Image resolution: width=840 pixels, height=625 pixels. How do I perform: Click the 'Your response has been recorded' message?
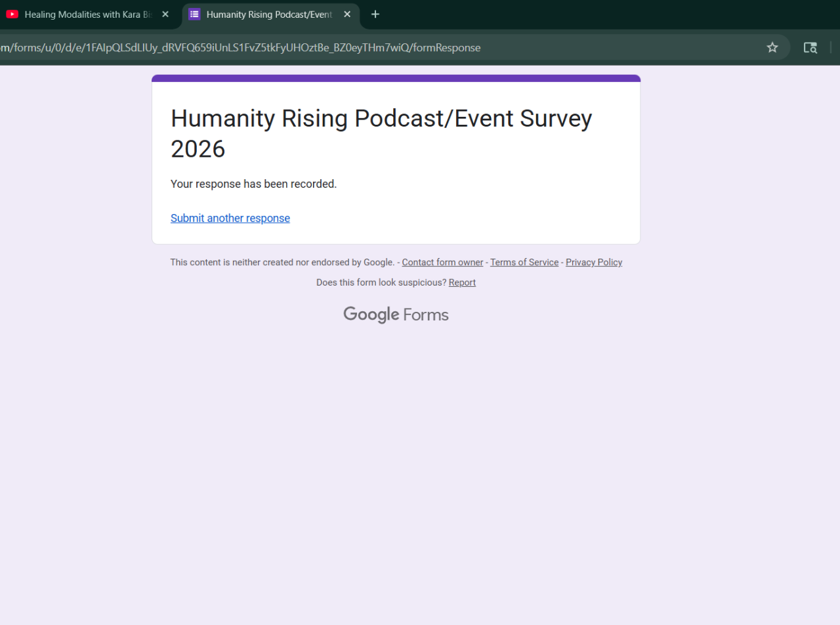(253, 184)
